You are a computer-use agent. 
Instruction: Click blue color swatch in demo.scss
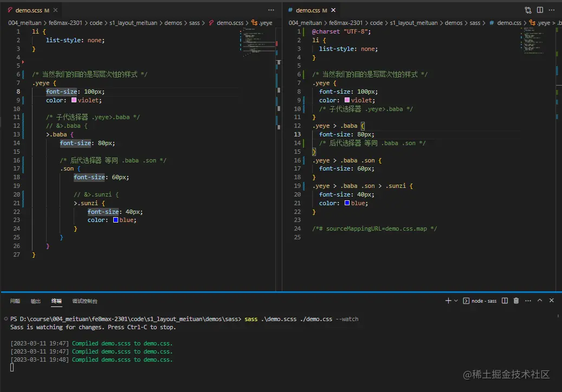[116, 220]
